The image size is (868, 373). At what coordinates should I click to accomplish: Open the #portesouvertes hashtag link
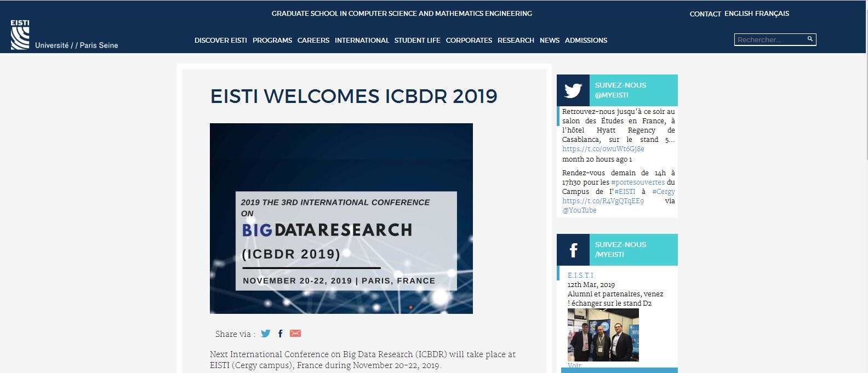coord(638,182)
